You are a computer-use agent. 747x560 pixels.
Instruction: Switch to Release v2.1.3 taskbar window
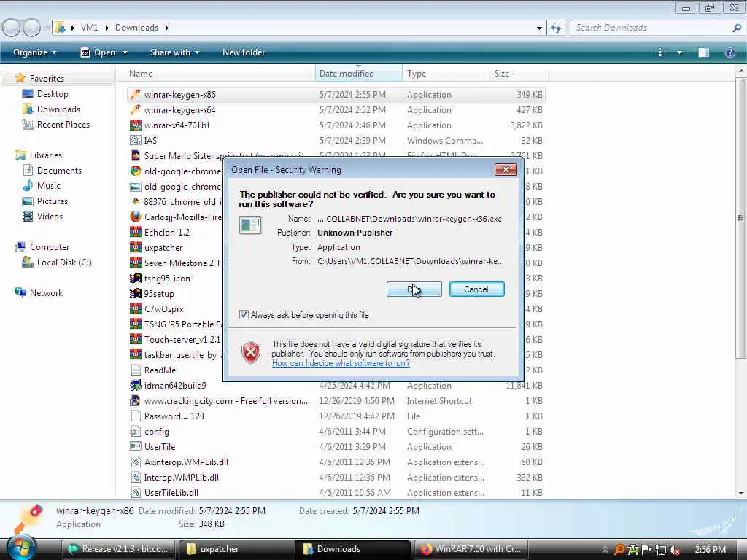pyautogui.click(x=118, y=549)
